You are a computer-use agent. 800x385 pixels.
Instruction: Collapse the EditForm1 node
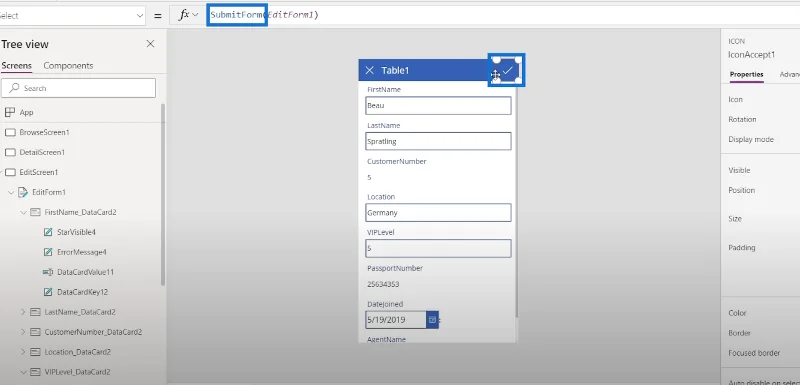coord(11,192)
